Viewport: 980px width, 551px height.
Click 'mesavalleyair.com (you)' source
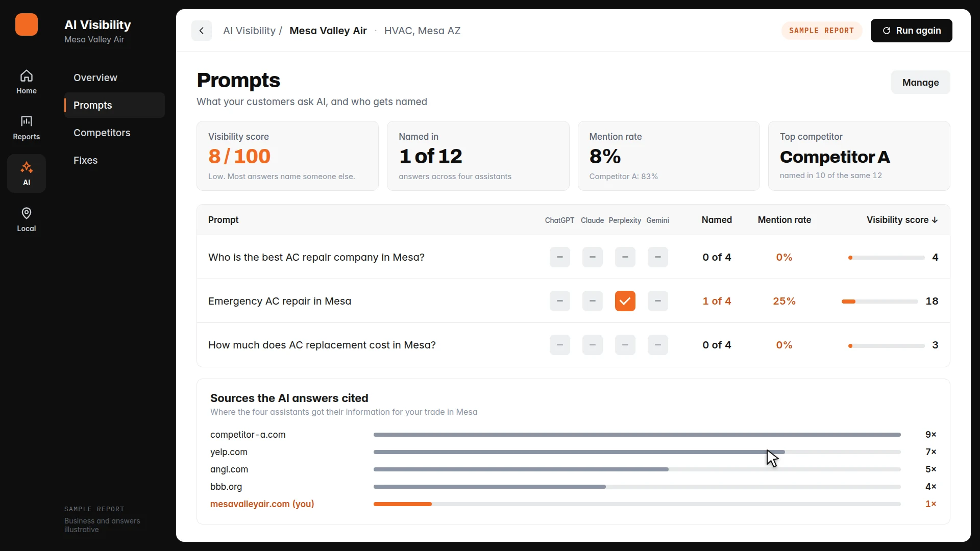pos(262,504)
